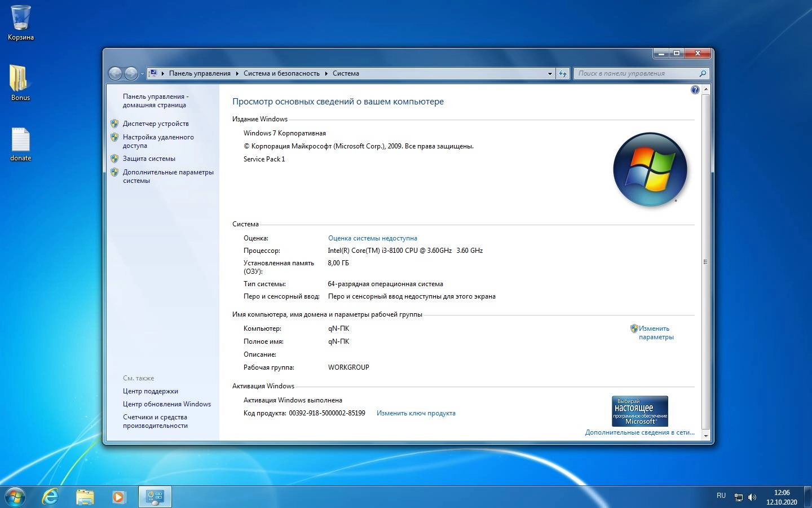Click the scrollbar up arrow

(705, 89)
